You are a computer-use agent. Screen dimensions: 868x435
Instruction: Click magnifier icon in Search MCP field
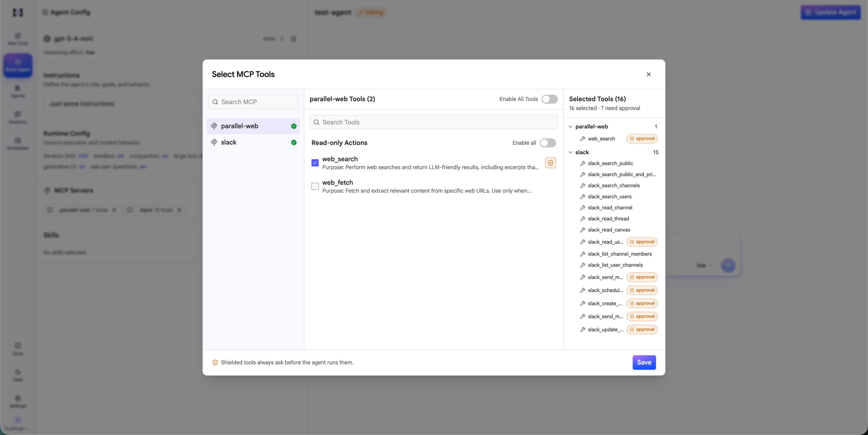(x=215, y=102)
